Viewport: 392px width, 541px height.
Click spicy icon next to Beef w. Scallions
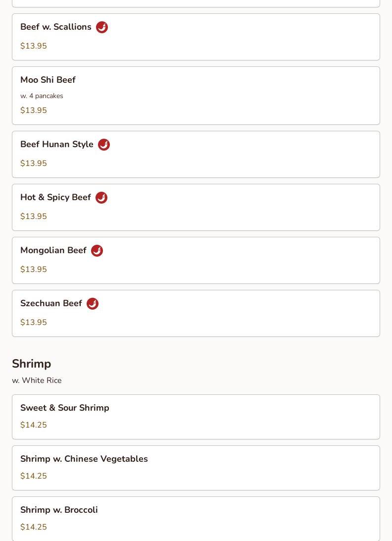click(102, 27)
